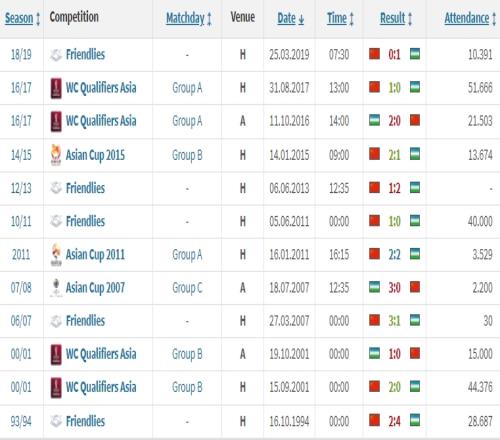Viewport: 500px width, 440px height.
Task: Click Uzbekistan flag in 2:4 1994 match
Action: pos(415,420)
